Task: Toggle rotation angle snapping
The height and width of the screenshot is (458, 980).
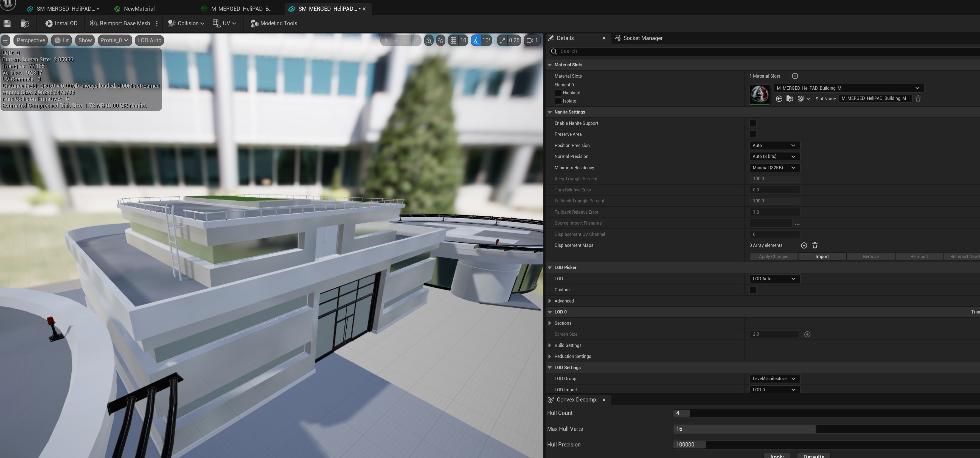Action: pyautogui.click(x=476, y=40)
